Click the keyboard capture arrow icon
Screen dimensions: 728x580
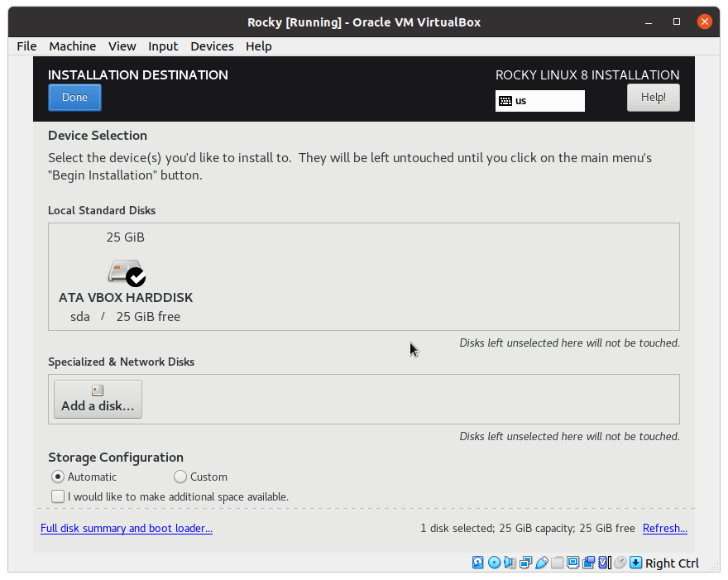tap(635, 563)
